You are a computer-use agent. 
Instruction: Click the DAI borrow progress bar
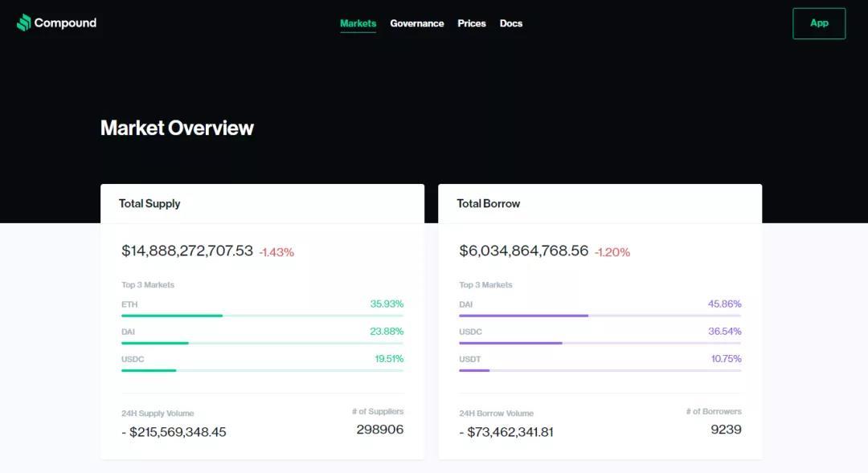coord(600,316)
